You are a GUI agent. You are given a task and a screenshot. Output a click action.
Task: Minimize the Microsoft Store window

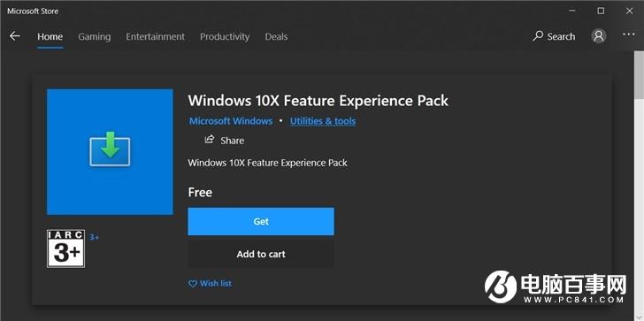(572, 11)
